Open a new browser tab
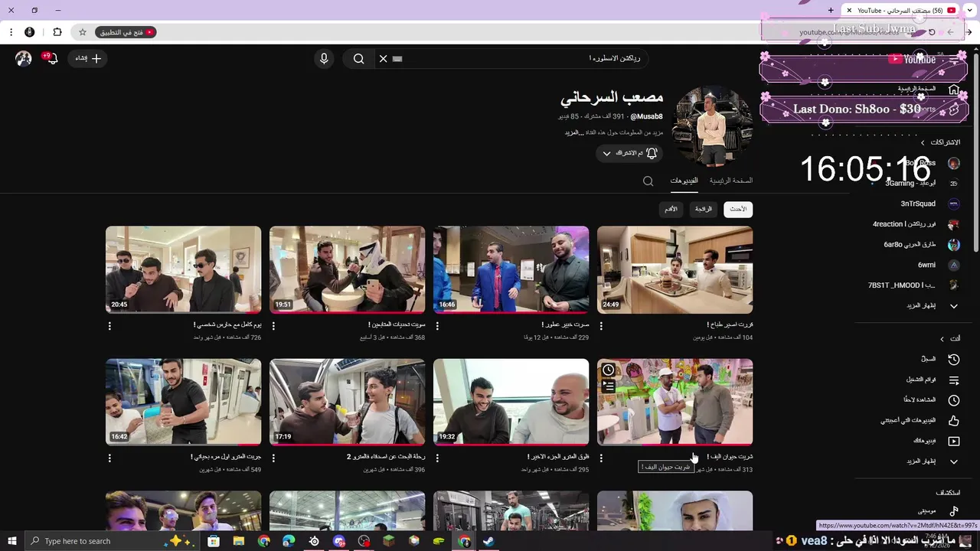The width and height of the screenshot is (980, 551). tap(831, 10)
